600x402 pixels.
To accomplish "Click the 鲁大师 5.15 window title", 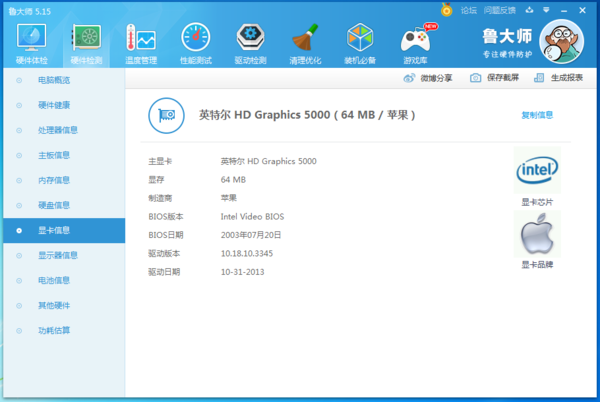I will 29,11.
